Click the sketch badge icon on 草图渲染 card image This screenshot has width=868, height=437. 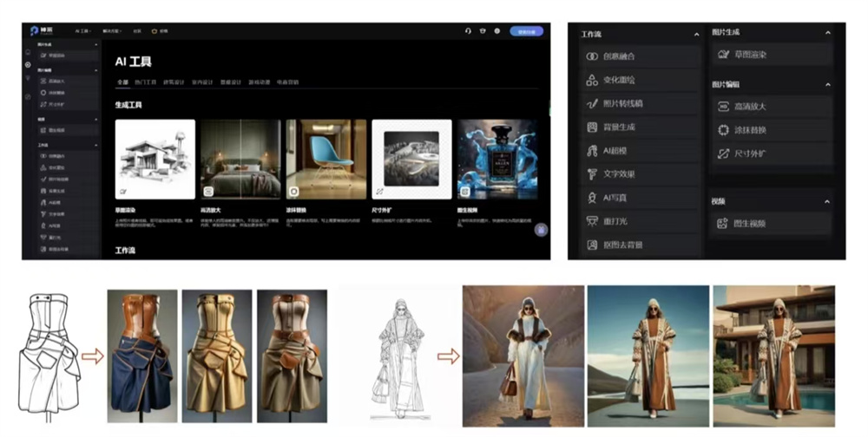[x=123, y=192]
